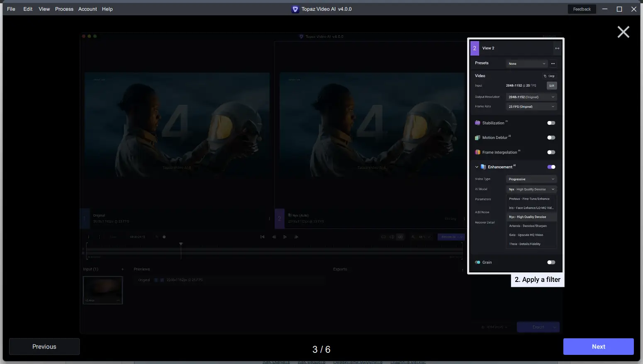Click the 3 / 6 step counter
643x364 pixels.
pos(321,349)
